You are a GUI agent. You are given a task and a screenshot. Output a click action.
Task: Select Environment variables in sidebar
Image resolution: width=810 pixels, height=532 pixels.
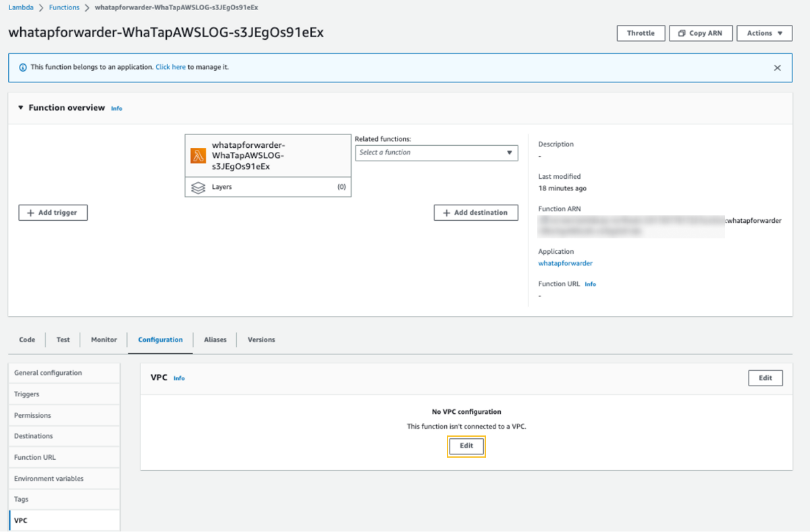coord(64,479)
